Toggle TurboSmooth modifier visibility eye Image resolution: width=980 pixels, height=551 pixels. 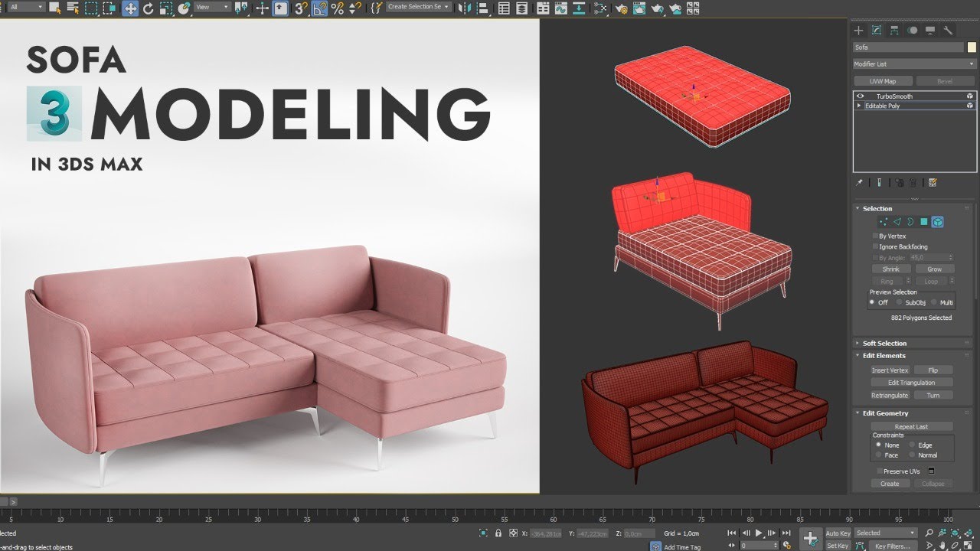click(x=861, y=96)
